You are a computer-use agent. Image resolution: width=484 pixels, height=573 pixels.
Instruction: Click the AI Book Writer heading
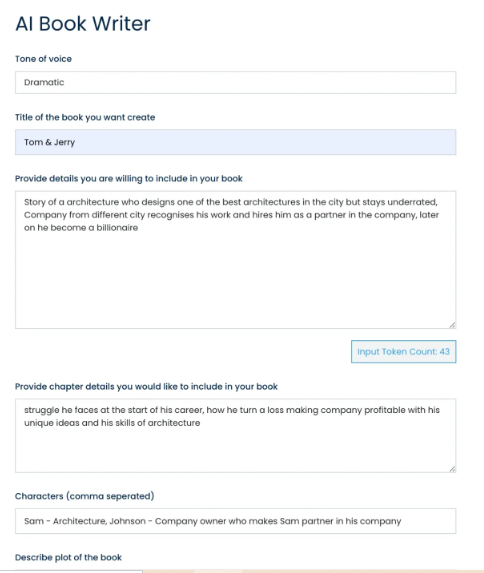[83, 24]
